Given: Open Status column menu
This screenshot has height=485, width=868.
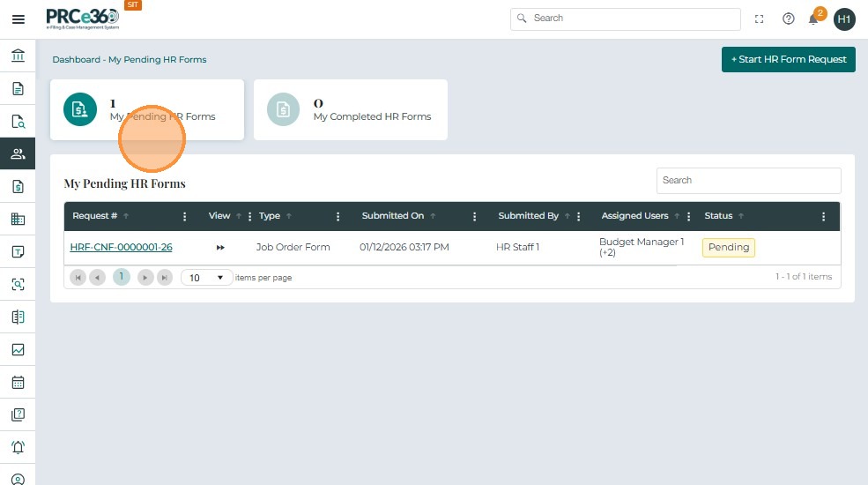Looking at the screenshot, I should [824, 216].
